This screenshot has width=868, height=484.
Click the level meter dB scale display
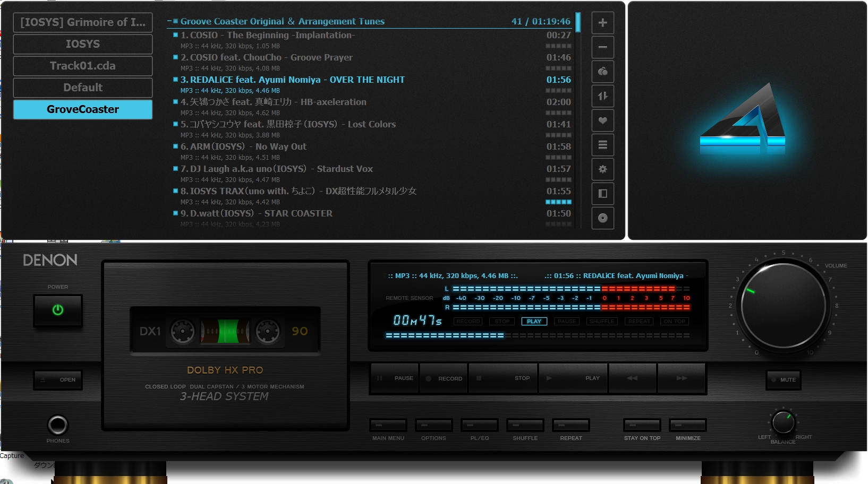point(566,298)
